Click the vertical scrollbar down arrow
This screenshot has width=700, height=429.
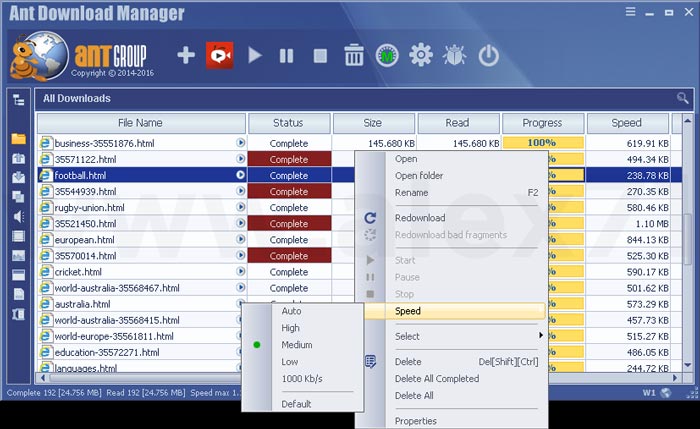688,366
